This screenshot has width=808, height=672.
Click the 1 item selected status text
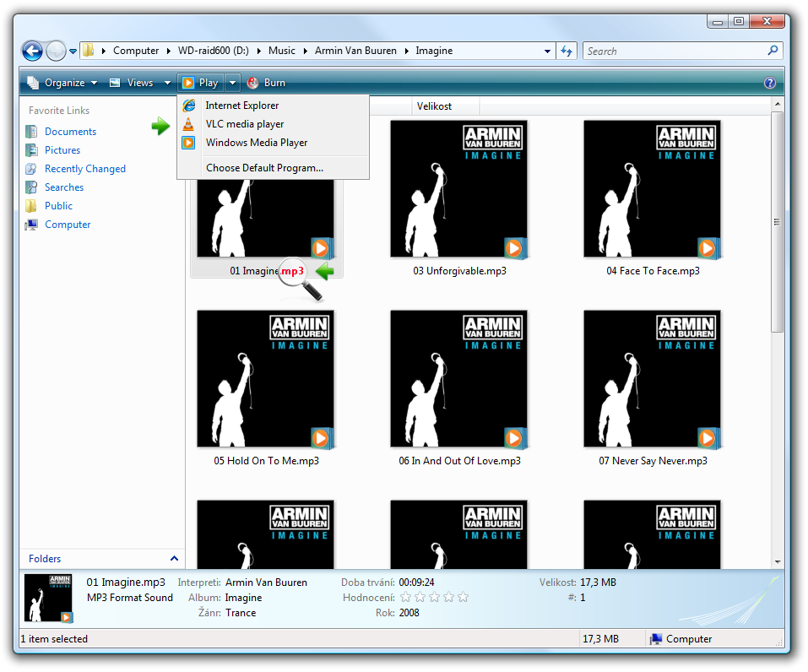click(x=54, y=639)
